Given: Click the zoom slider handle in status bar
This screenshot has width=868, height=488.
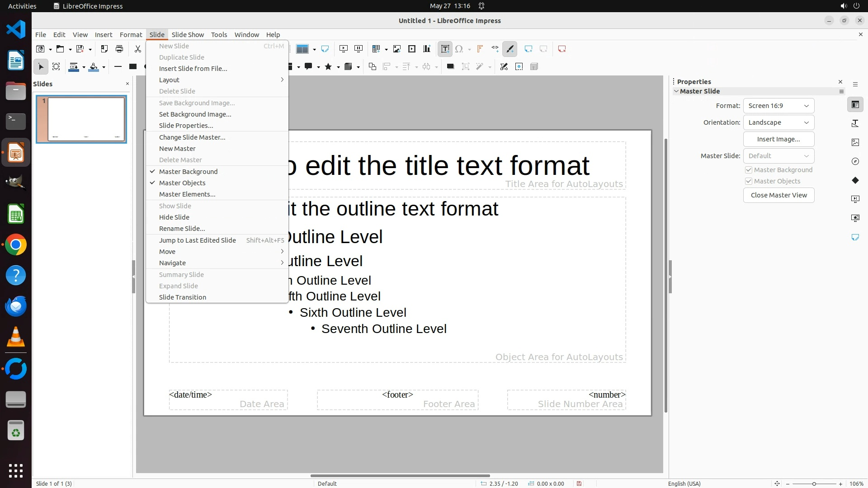Looking at the screenshot, I should [x=814, y=484].
